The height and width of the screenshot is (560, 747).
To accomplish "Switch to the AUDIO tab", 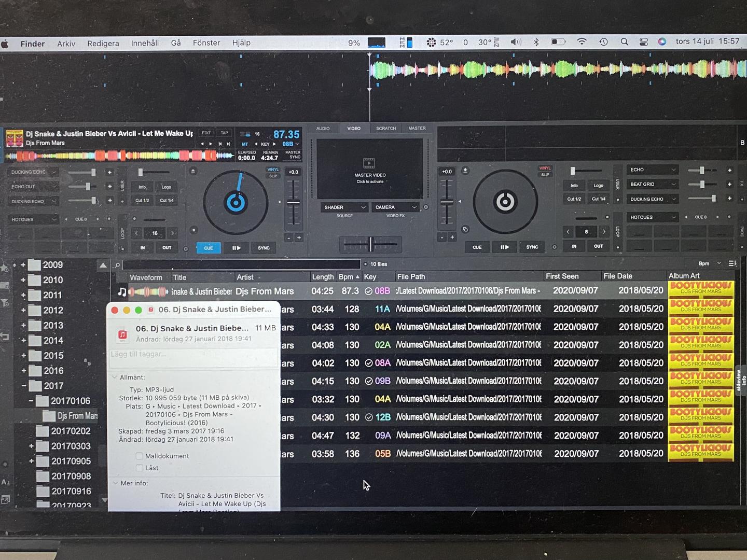I will point(323,129).
